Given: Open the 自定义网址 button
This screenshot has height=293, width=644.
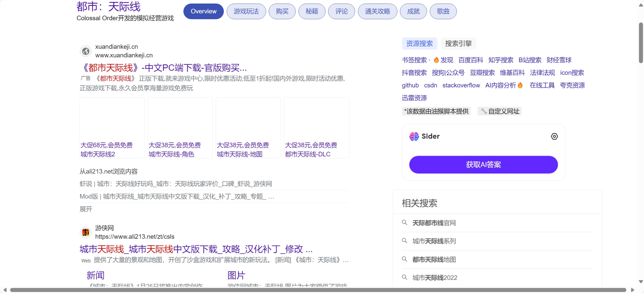Looking at the screenshot, I should 500,111.
